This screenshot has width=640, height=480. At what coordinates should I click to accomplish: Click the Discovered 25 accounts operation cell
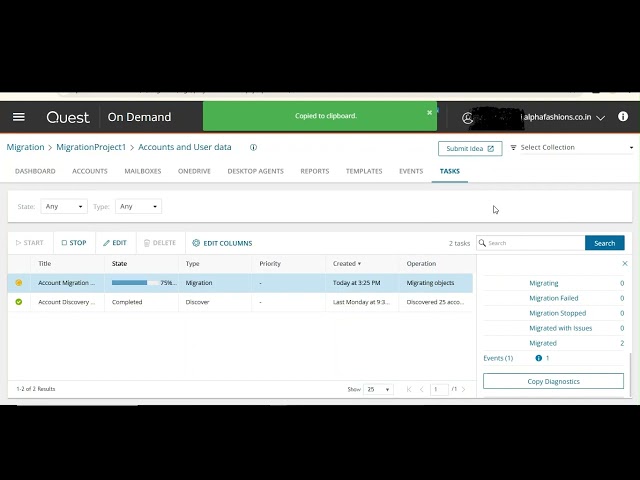(x=435, y=302)
